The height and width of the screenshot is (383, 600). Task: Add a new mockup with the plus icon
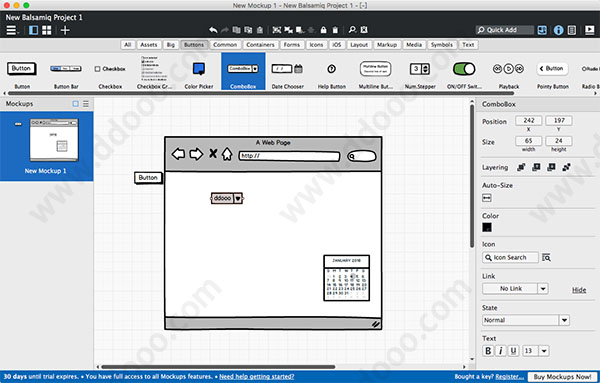point(65,30)
